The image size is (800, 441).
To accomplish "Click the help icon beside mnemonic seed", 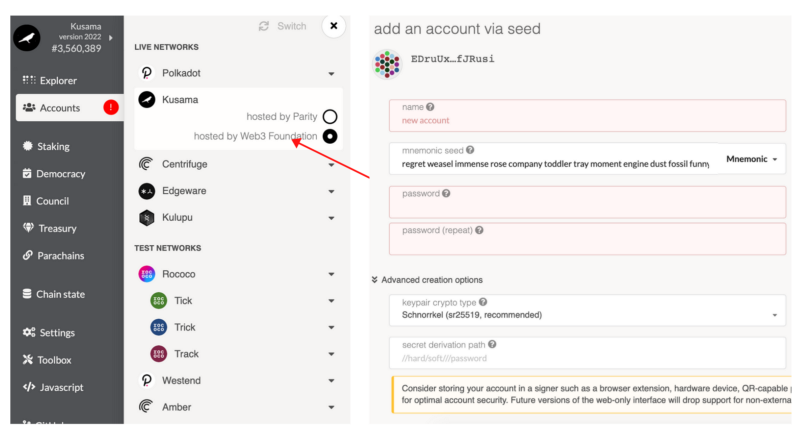I will click(x=470, y=150).
